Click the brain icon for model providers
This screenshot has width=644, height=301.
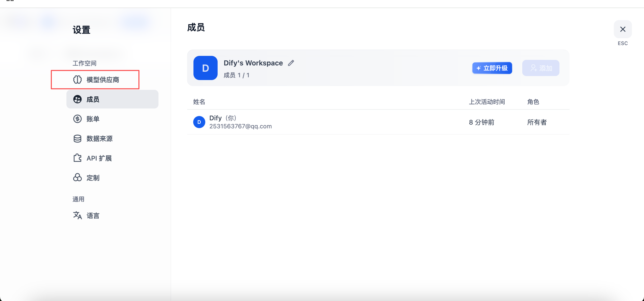click(x=77, y=80)
